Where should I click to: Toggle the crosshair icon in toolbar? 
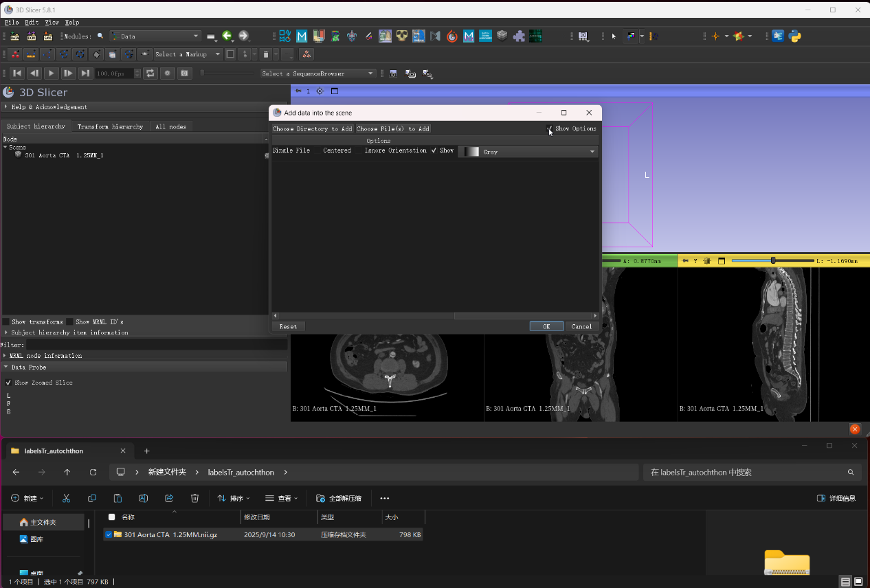(x=715, y=36)
